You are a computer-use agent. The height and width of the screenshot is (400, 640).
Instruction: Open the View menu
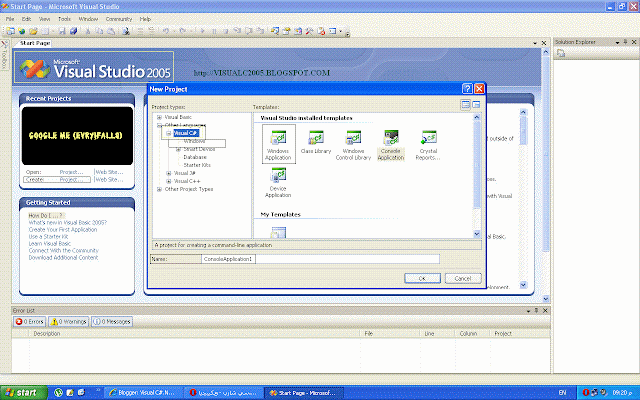(44, 19)
